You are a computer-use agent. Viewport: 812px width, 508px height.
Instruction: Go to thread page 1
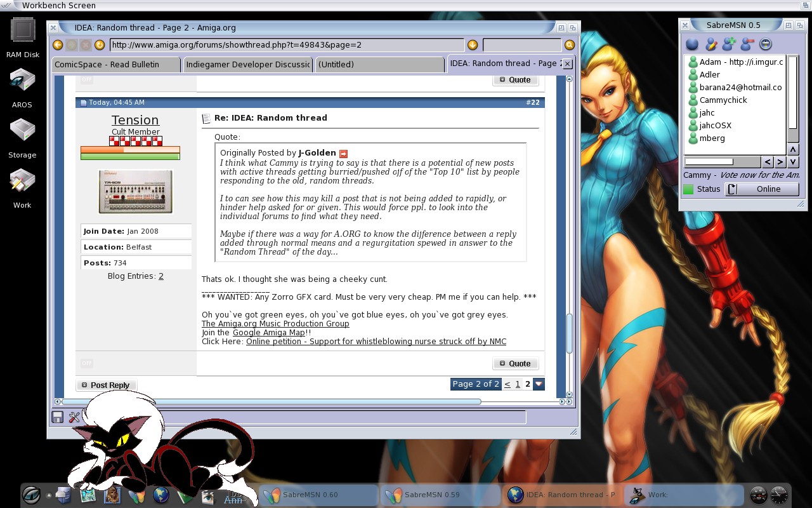coord(518,384)
